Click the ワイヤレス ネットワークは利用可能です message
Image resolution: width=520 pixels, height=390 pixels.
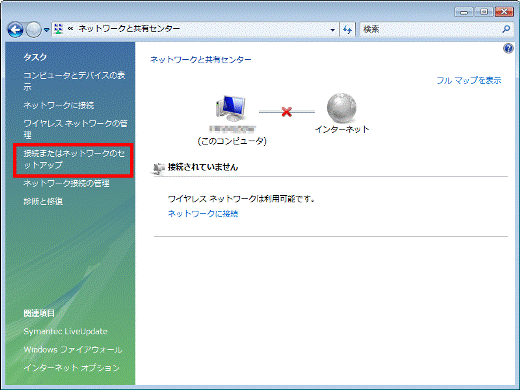coord(241,199)
